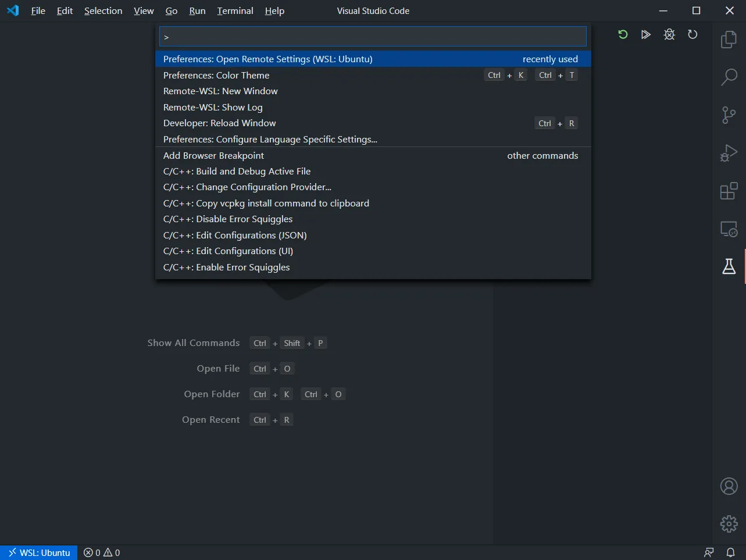Run Preferences: Open Remote Settings (WSL: Ubuntu)
This screenshot has height=560, width=746.
[373, 59]
